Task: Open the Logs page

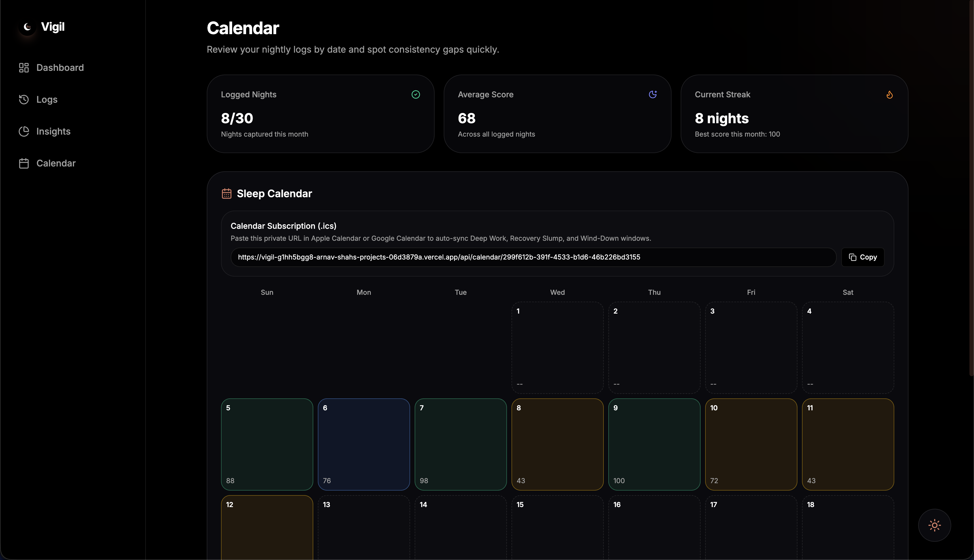Action: (x=47, y=100)
